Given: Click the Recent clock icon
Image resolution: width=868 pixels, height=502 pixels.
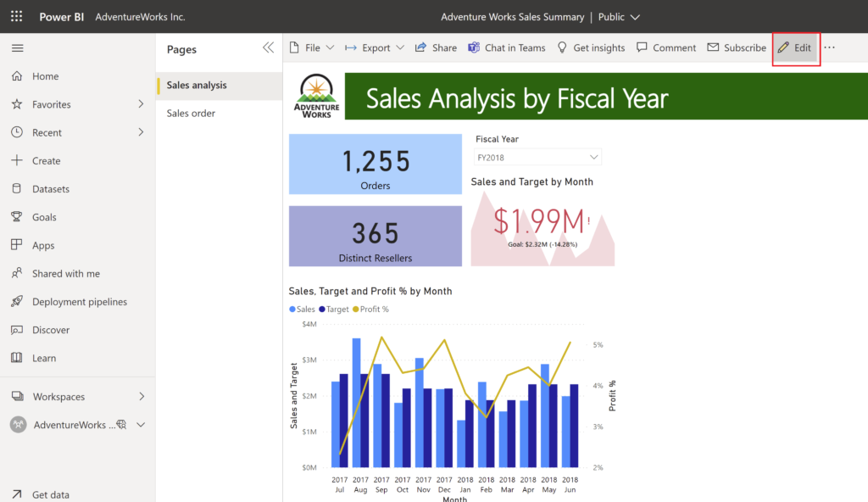Looking at the screenshot, I should (x=17, y=132).
